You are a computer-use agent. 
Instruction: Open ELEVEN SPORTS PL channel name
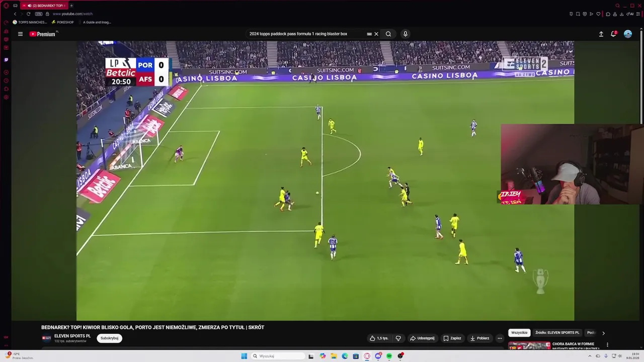click(72, 336)
